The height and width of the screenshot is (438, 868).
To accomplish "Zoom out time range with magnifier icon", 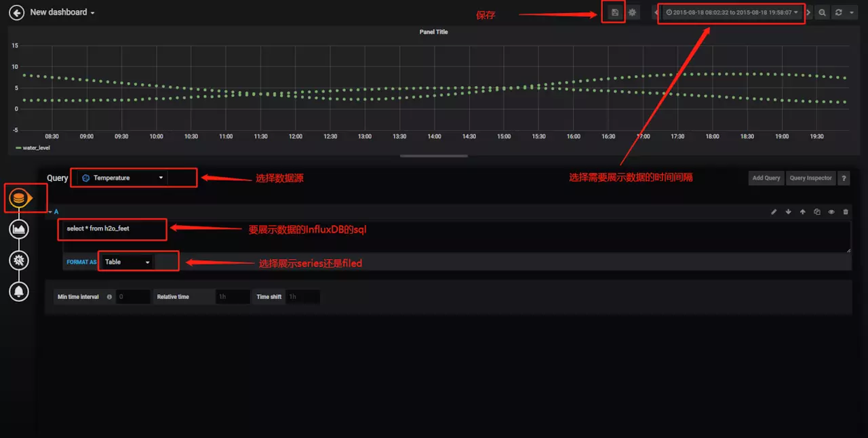I will pyautogui.click(x=822, y=12).
